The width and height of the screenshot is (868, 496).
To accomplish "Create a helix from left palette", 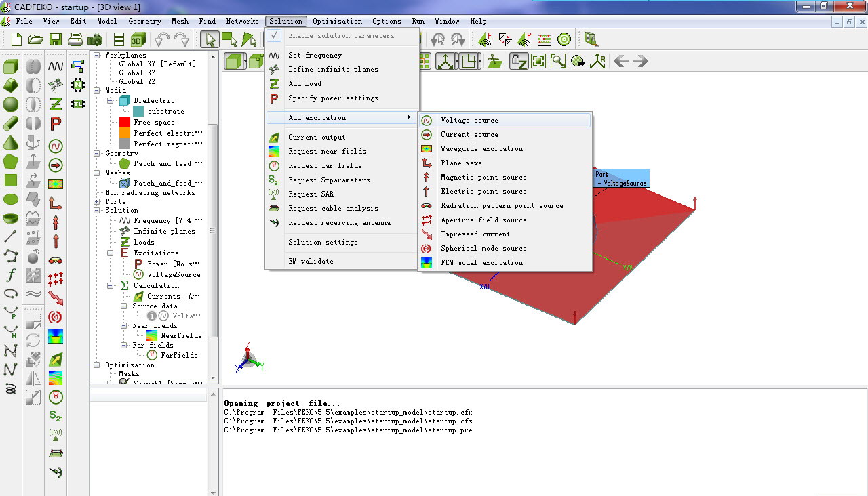I will point(11,388).
